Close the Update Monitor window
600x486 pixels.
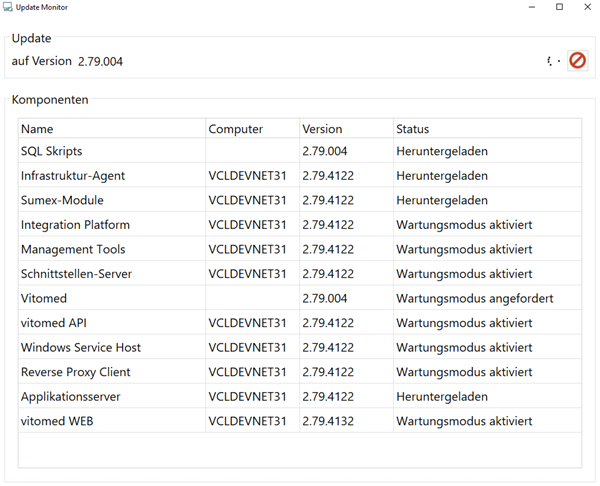pos(587,7)
